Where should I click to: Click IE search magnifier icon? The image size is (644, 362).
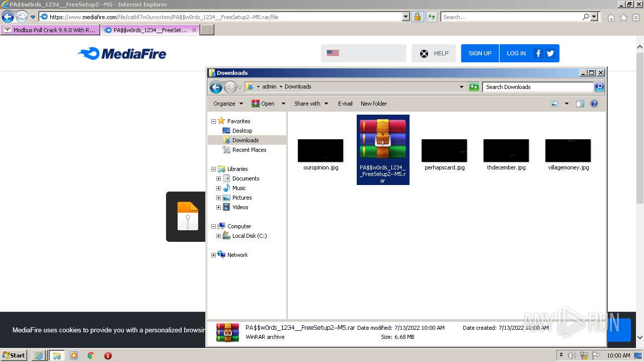click(x=586, y=17)
